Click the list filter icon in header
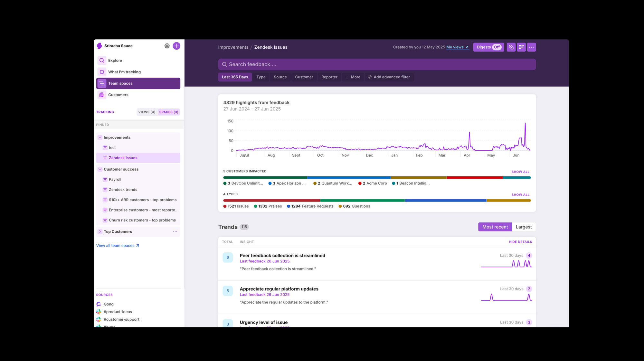Image resolution: width=644 pixels, height=361 pixels. 521,47
